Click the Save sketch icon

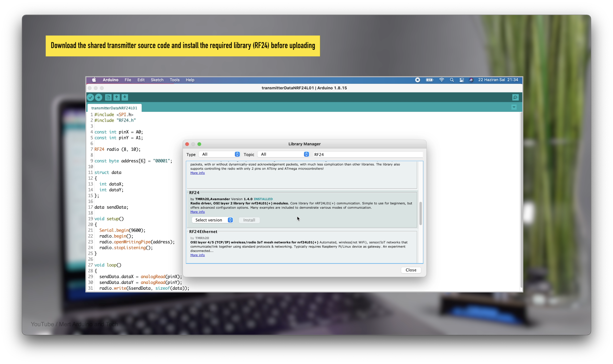click(125, 97)
